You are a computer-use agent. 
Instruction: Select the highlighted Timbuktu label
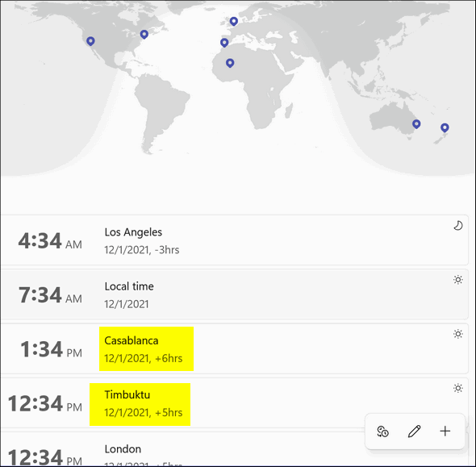[140, 404]
